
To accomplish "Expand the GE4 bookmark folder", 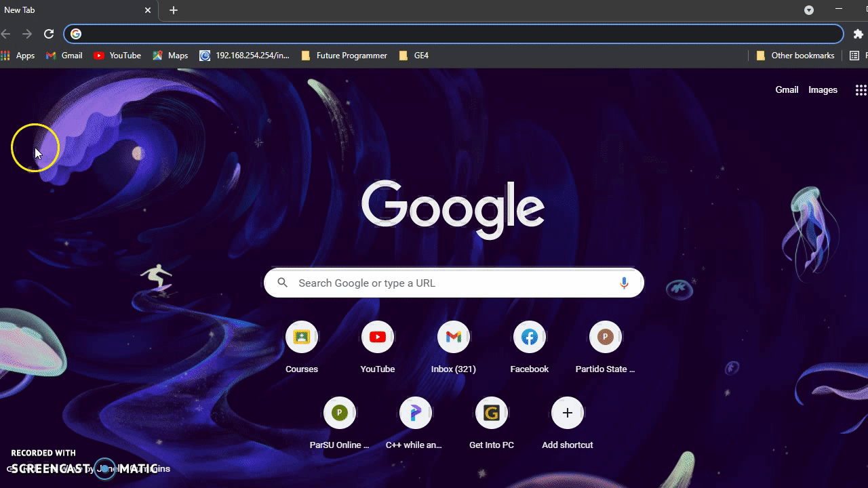I will [414, 56].
